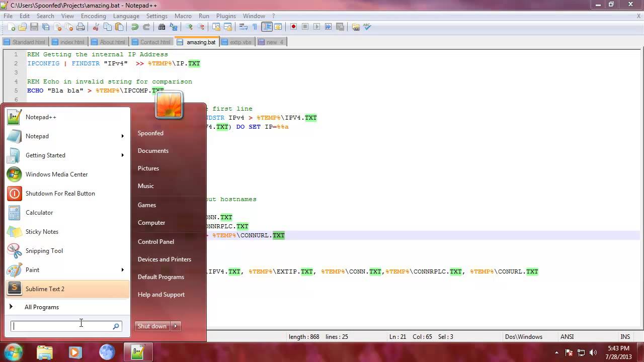The width and height of the screenshot is (644, 362).
Task: Click the user account picture thumbnail
Action: [169, 105]
